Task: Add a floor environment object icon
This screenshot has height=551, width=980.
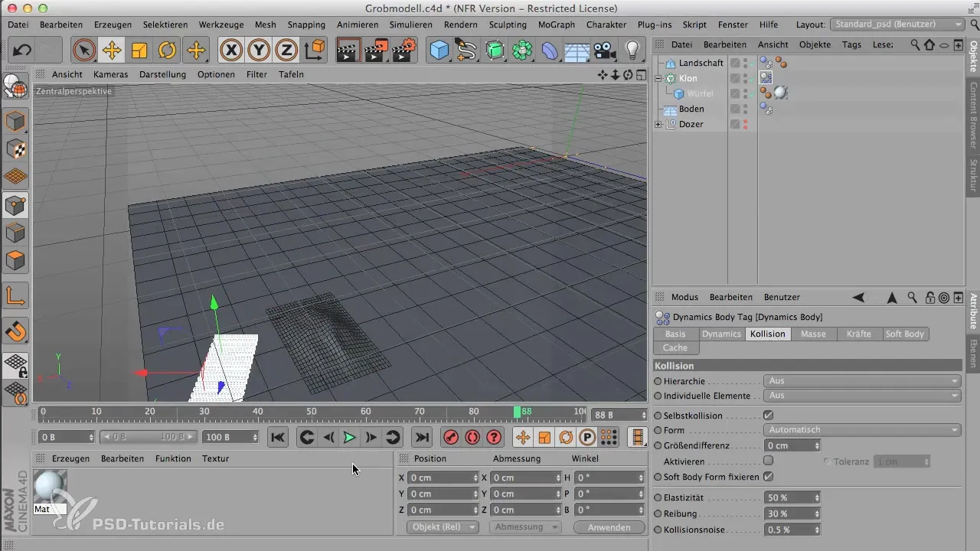Action: [x=577, y=51]
